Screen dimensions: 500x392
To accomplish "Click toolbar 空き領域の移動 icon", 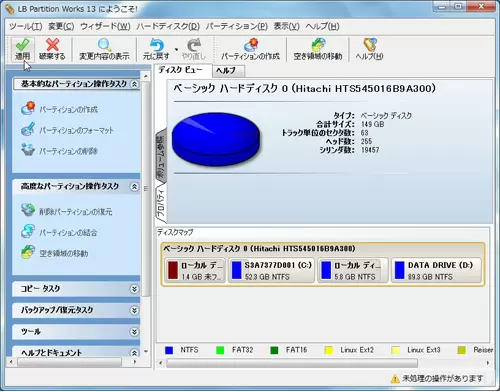I will click(318, 45).
